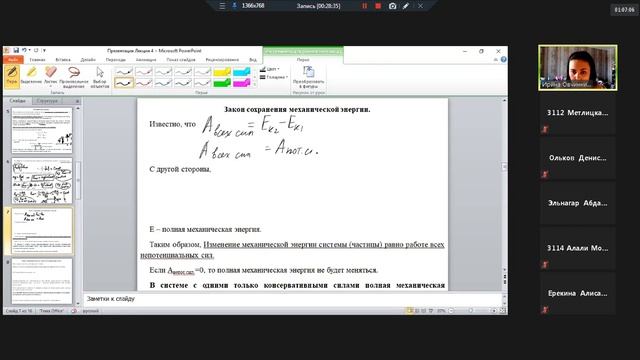Open the Undo history dropdown arrow
This screenshot has height=360, width=640.
point(29,51)
